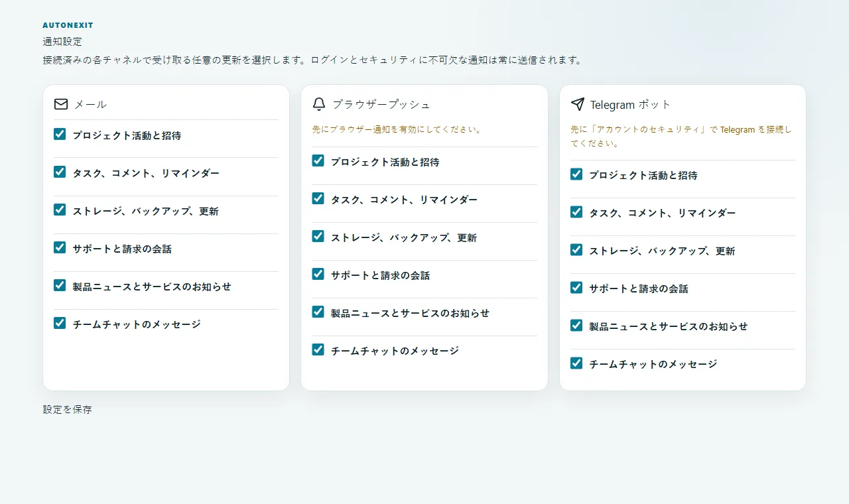Toggle ブラウザープッシュ プロジェクト活動と招待 checkbox
The width and height of the screenshot is (849, 504).
pyautogui.click(x=318, y=160)
